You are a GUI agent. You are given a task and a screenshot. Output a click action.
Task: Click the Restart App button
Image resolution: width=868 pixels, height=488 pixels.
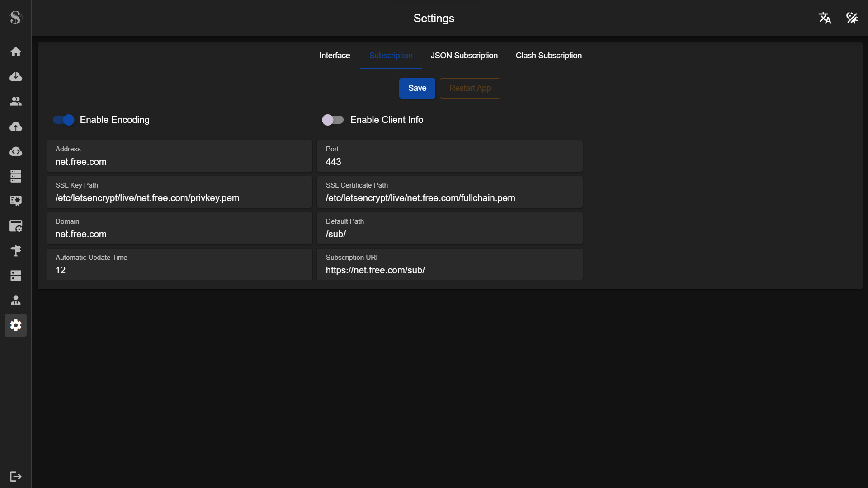(x=470, y=88)
